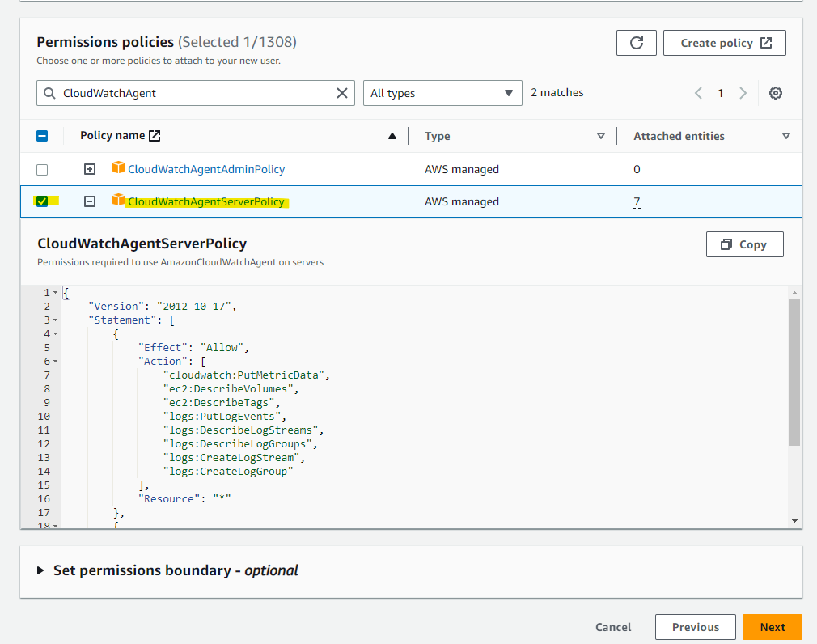Viewport: 817px width, 644px height.
Task: Click the Type column header
Action: pyautogui.click(x=437, y=136)
